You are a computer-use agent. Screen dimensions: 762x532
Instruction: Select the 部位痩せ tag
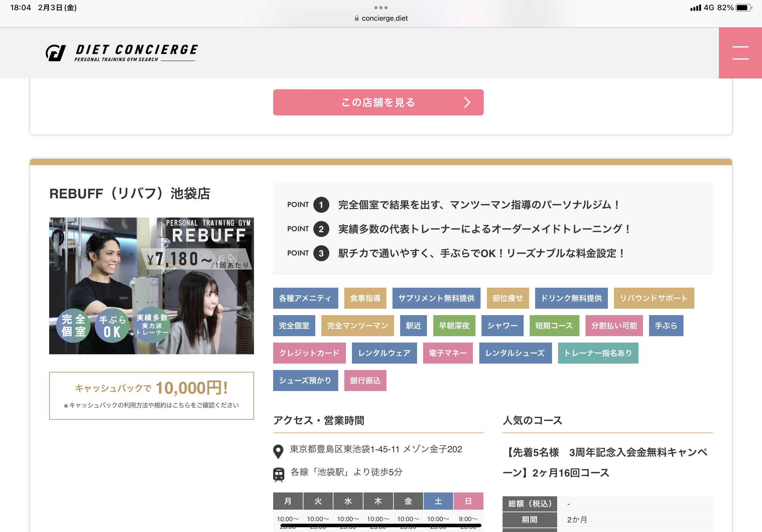click(507, 298)
